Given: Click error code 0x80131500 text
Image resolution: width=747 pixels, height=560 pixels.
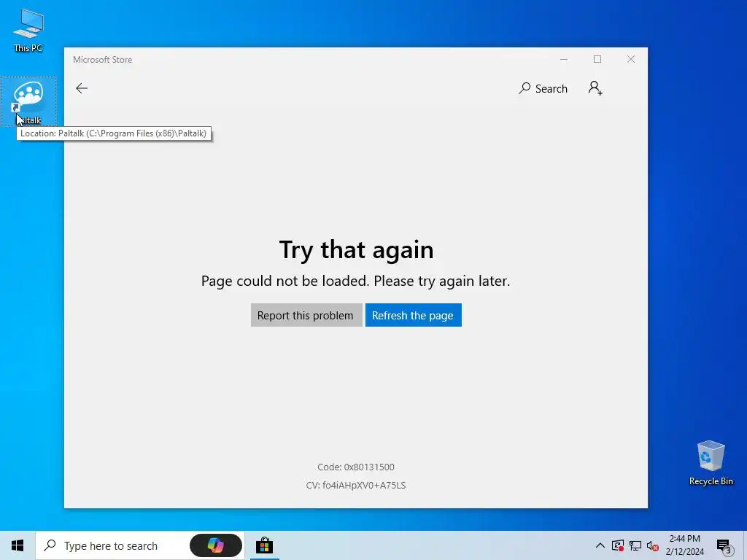Looking at the screenshot, I should 356,467.
